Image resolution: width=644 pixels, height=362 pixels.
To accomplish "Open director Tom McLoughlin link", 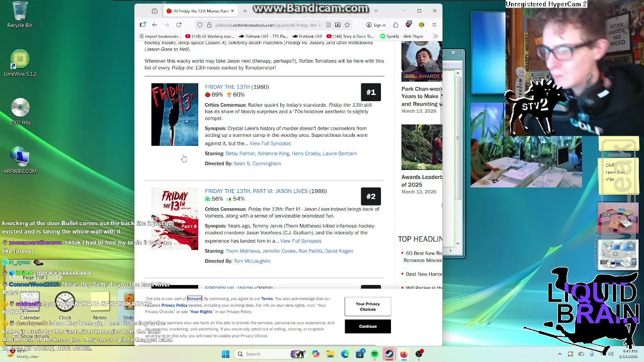I will pyautogui.click(x=252, y=261).
